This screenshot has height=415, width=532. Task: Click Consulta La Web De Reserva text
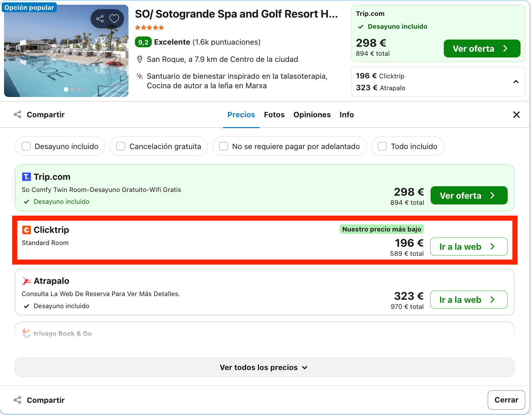pyautogui.click(x=101, y=294)
